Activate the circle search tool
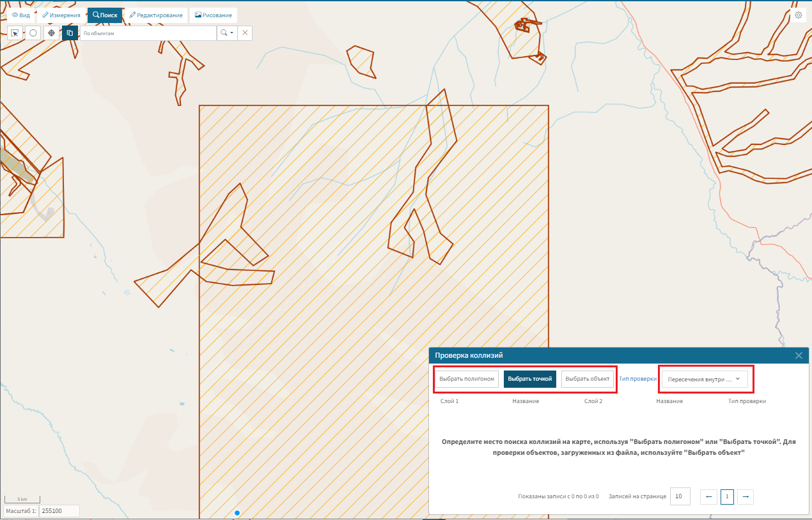The width and height of the screenshot is (812, 520). (x=33, y=33)
